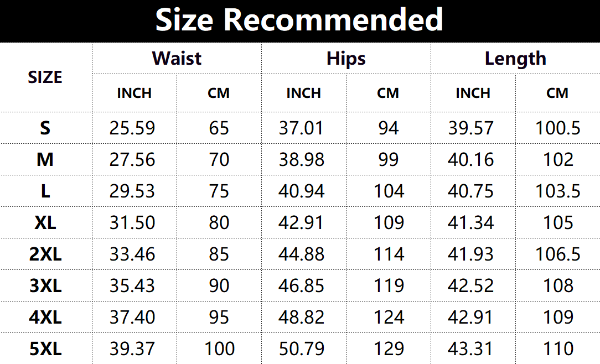This screenshot has height=364, width=600.
Task: Select the SIZE column header
Action: (45, 77)
